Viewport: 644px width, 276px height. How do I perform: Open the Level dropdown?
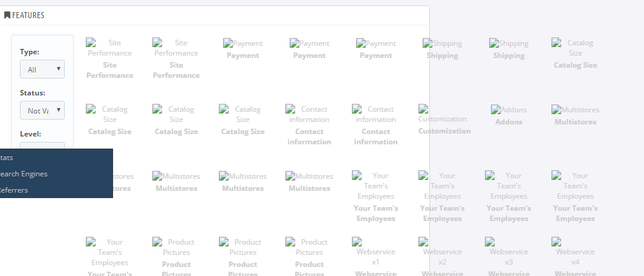point(42,146)
